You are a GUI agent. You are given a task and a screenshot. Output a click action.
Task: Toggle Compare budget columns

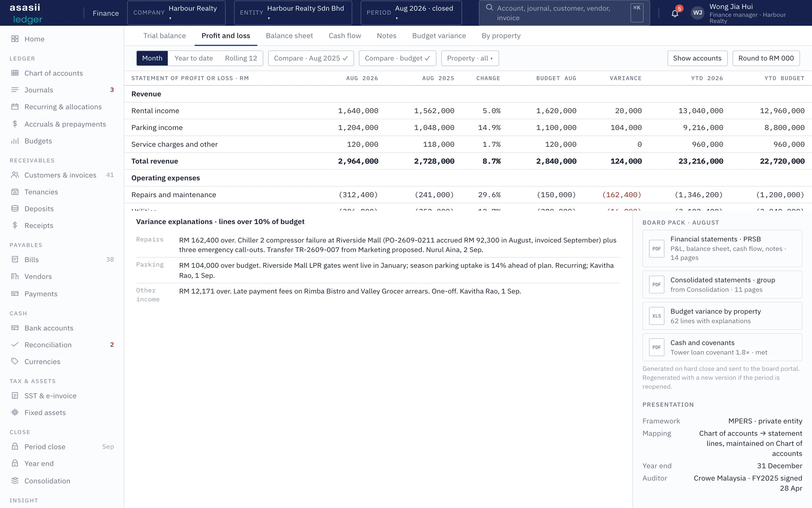pyautogui.click(x=397, y=58)
